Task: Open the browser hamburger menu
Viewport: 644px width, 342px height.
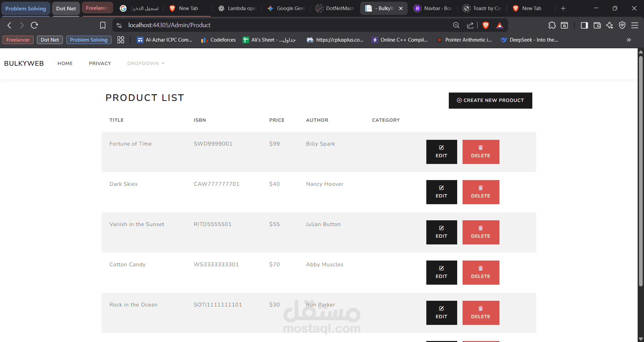Action: coord(635,25)
